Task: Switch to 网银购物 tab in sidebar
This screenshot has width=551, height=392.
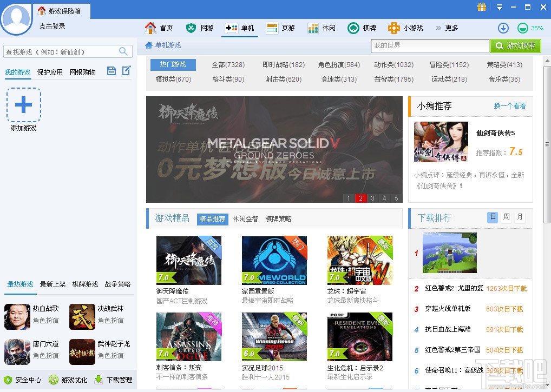Action: 83,72
